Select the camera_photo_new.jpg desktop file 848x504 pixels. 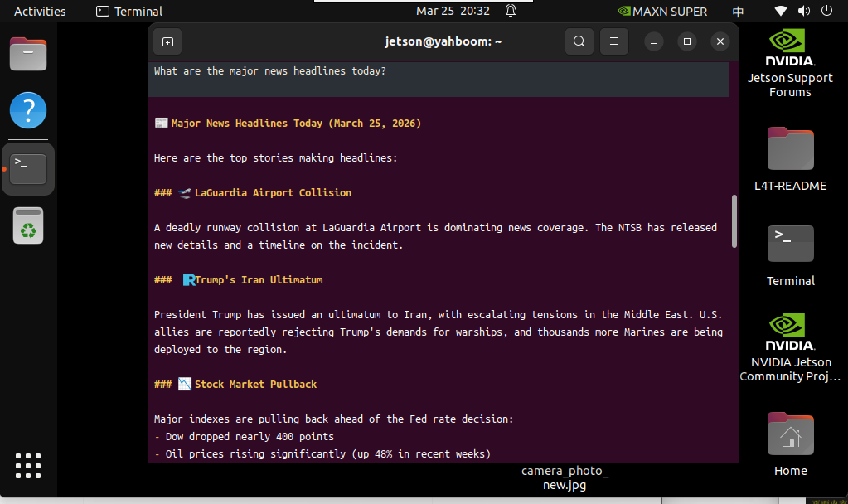(x=565, y=477)
